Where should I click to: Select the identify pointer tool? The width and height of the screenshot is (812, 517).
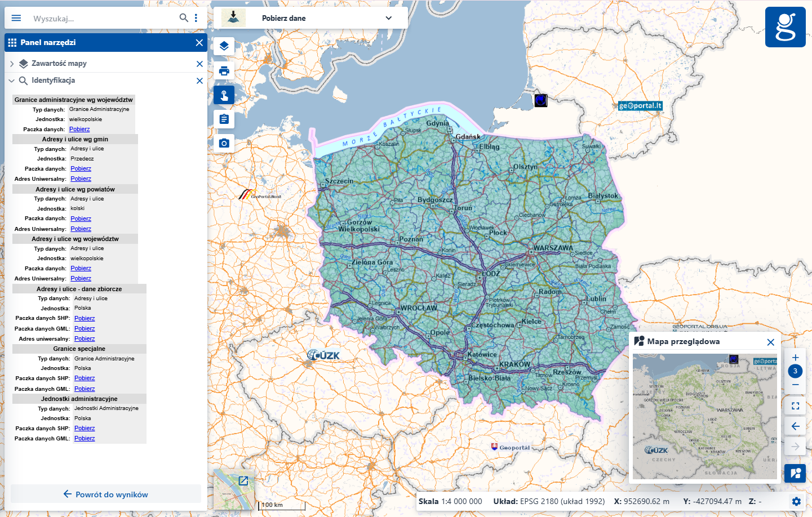[x=224, y=95]
